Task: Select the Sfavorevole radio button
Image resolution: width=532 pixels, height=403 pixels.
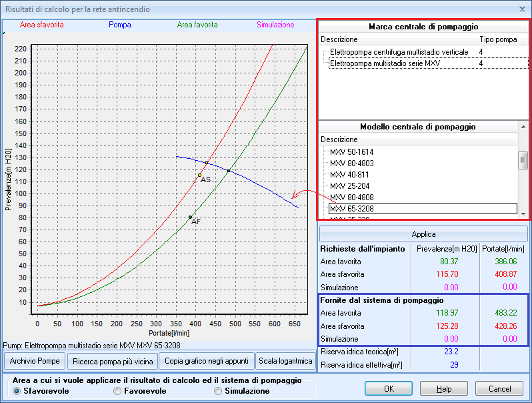Action: pyautogui.click(x=17, y=391)
